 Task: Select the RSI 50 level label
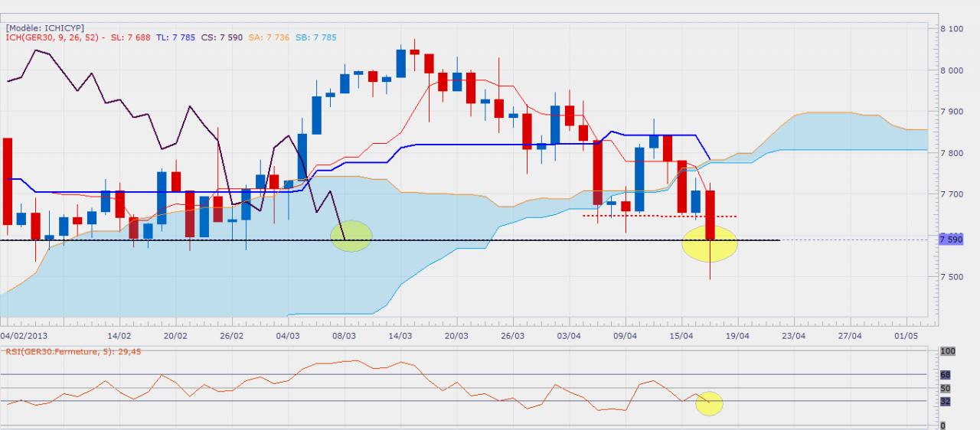point(945,389)
